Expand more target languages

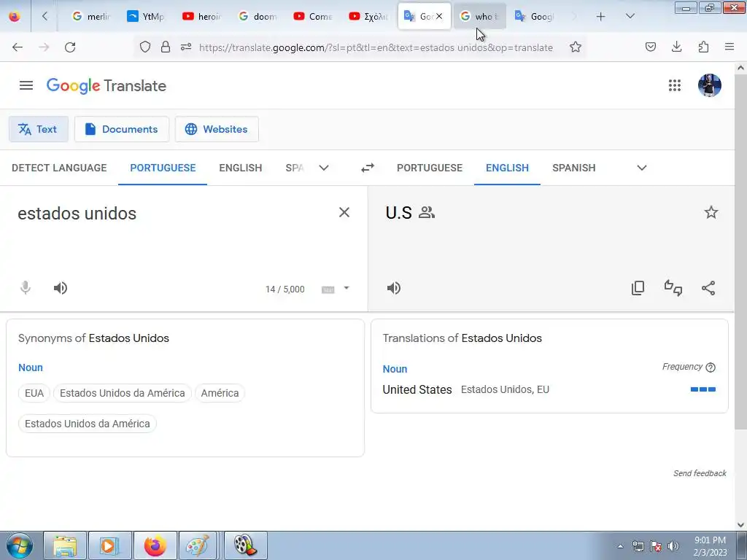point(642,168)
